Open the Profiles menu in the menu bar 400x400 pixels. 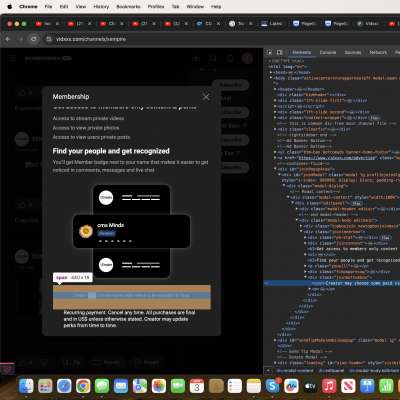click(x=156, y=6)
